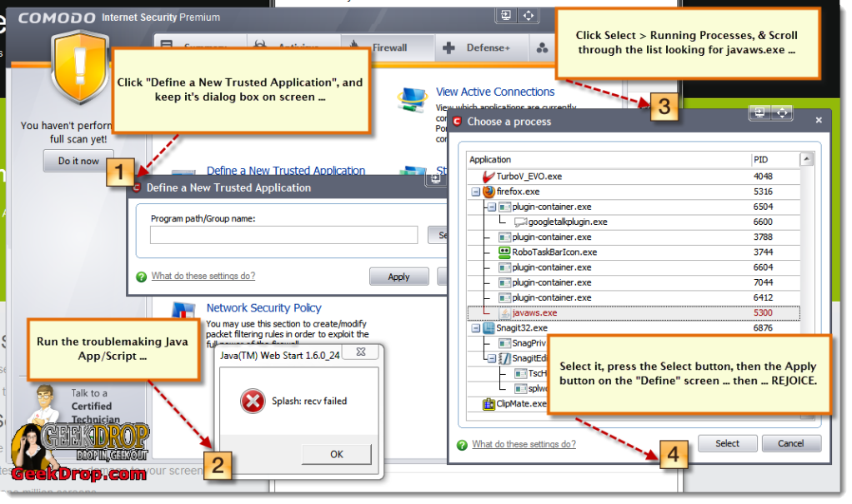The width and height of the screenshot is (852, 504).
Task: Select the googletalkplugin.exe process row
Action: 634,222
